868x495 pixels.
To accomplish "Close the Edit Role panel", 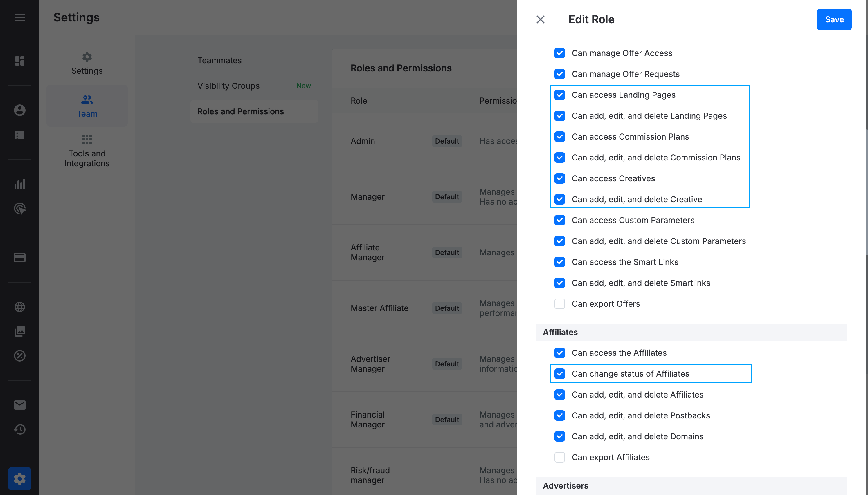I will click(541, 19).
